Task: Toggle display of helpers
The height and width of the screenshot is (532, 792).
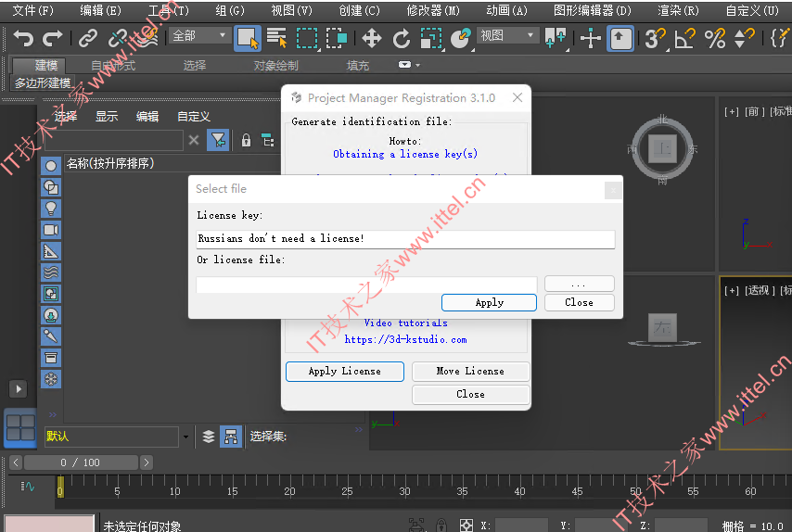Action: pos(51,251)
